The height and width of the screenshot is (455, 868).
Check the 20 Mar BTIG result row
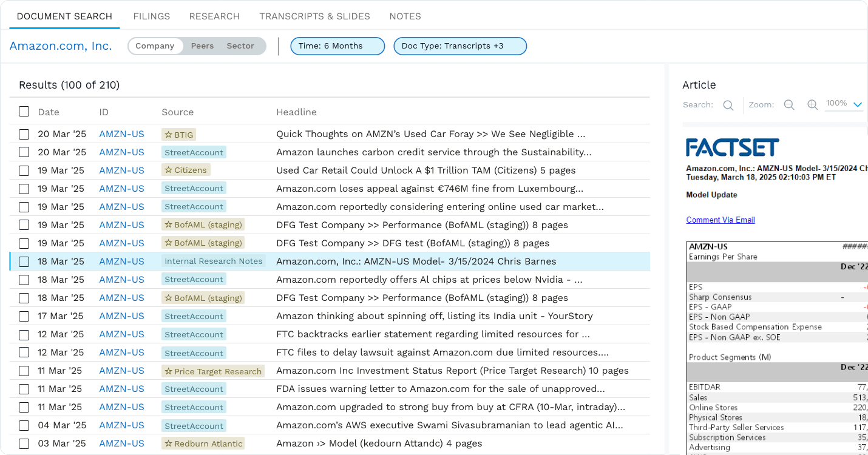[24, 134]
